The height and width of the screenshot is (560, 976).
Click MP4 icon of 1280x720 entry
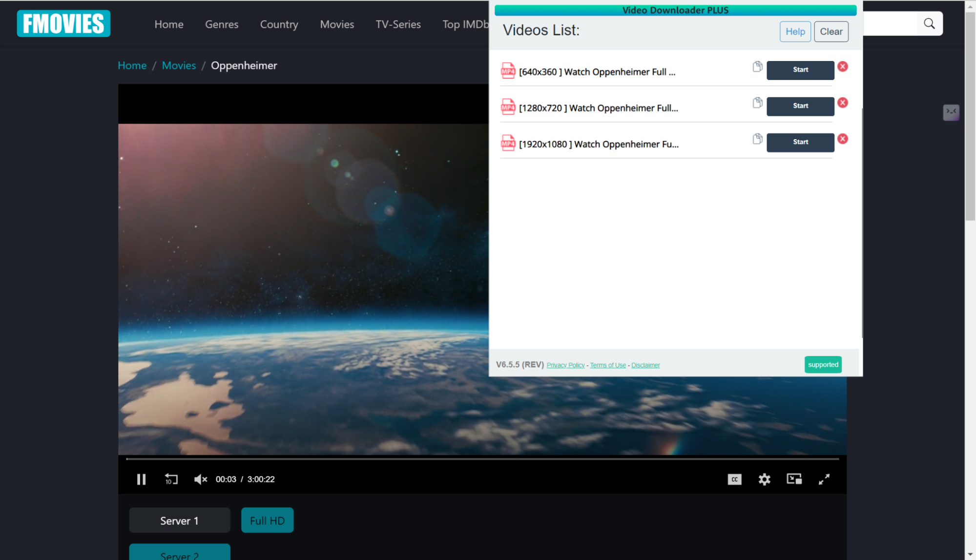click(508, 107)
